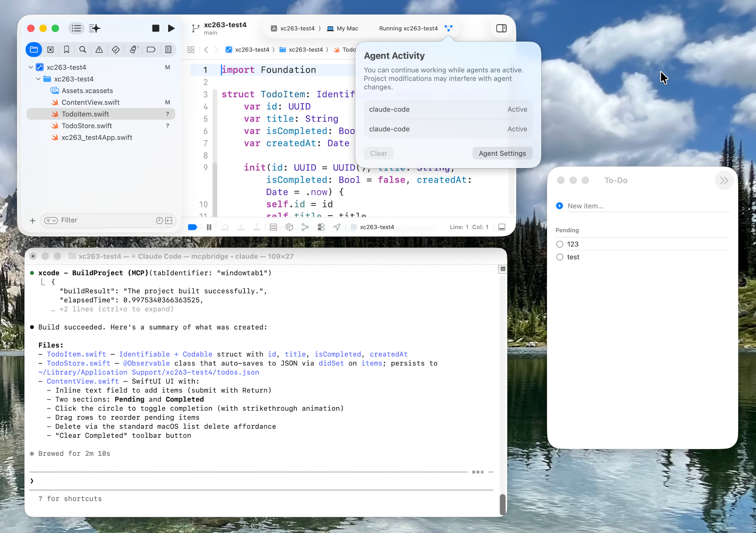Expand the To-Do toolbar overflow chevron
Screen dimensions: 756x533
click(x=724, y=180)
